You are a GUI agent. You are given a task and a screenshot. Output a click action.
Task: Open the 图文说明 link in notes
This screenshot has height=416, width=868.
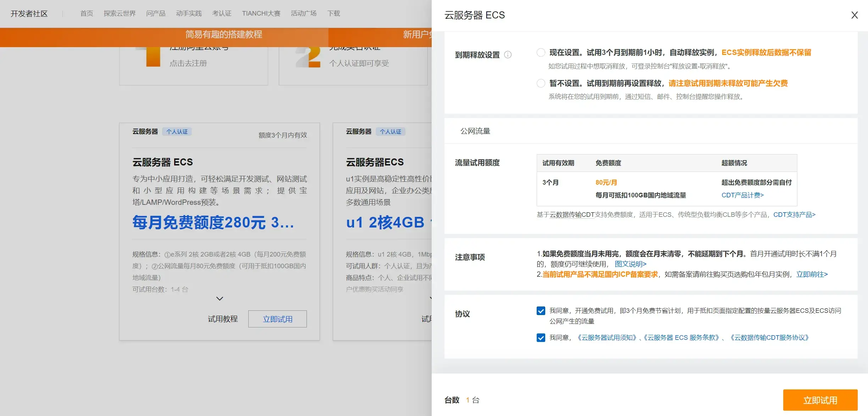coord(630,264)
